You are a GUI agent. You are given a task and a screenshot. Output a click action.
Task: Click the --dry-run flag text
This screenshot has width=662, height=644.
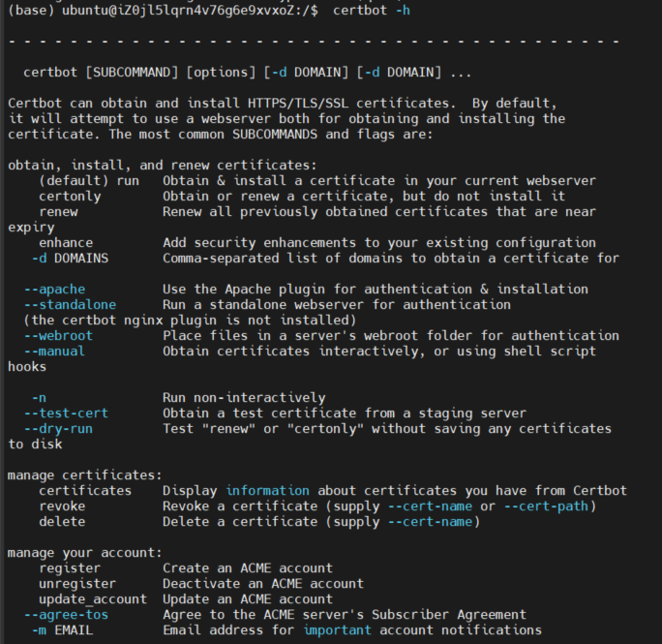tap(58, 428)
